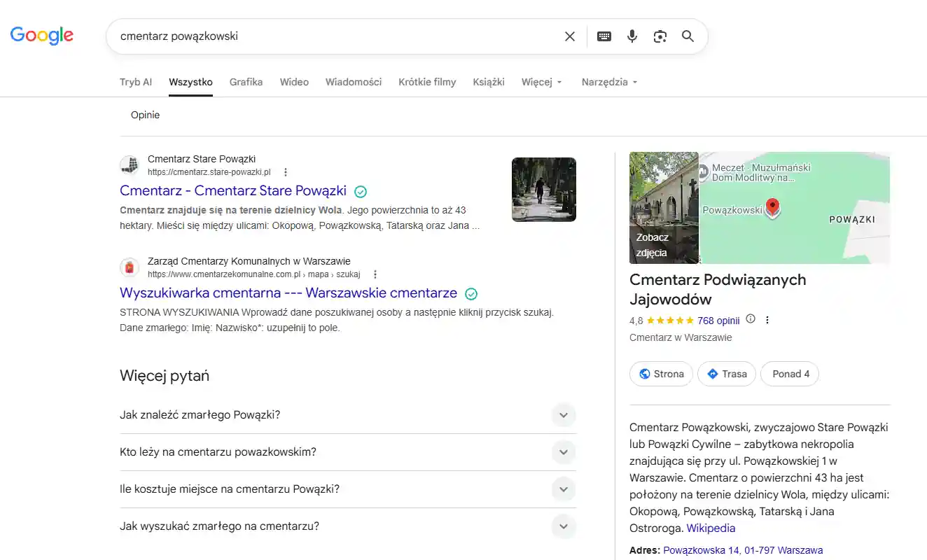Click the Zarząd Cmentarzy Komunalnych favicon

(x=130, y=267)
